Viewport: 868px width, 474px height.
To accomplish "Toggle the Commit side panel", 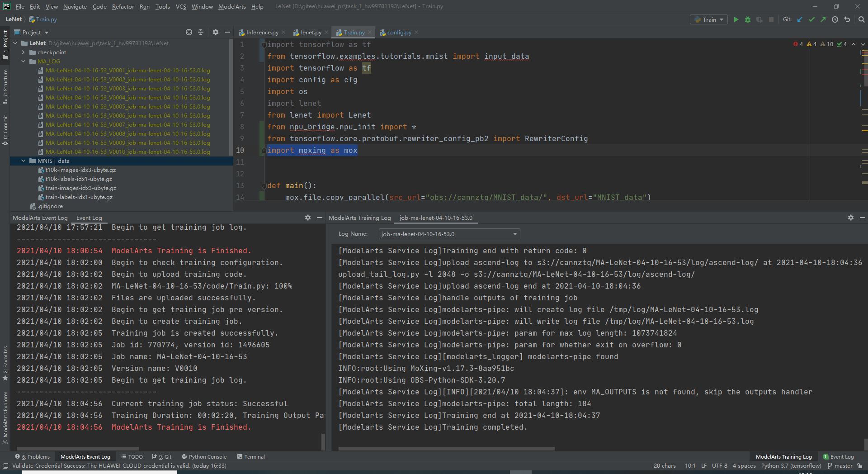I will [5, 130].
